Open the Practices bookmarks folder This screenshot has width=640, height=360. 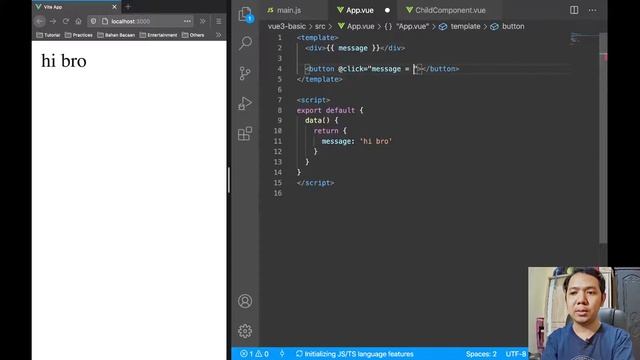79,35
